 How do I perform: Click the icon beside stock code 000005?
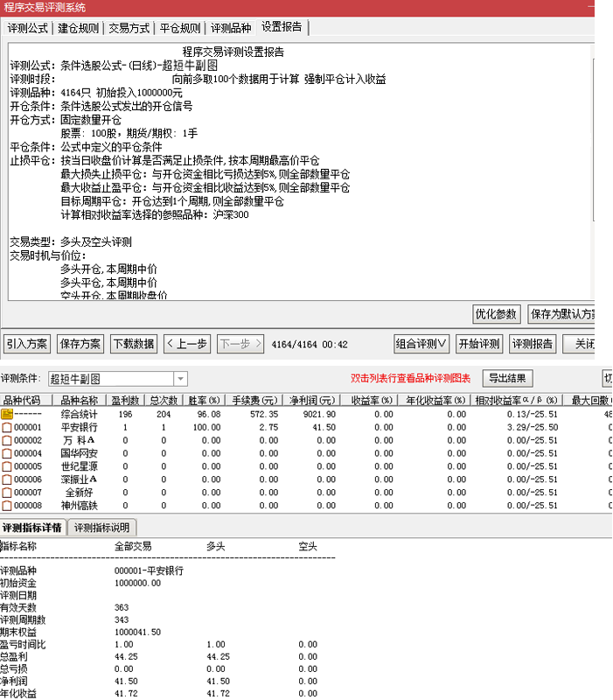click(7, 466)
